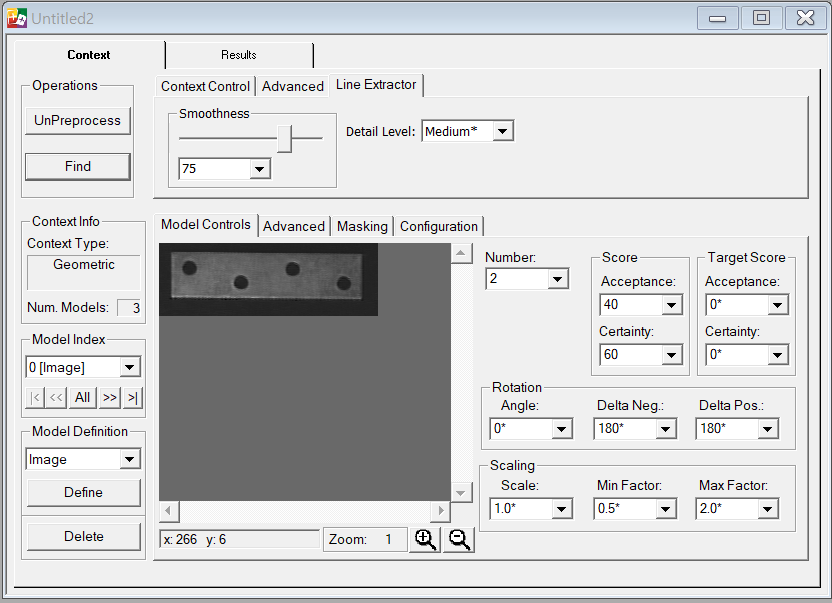This screenshot has width=832, height=603.
Task: Click the All models button
Action: coord(83,398)
